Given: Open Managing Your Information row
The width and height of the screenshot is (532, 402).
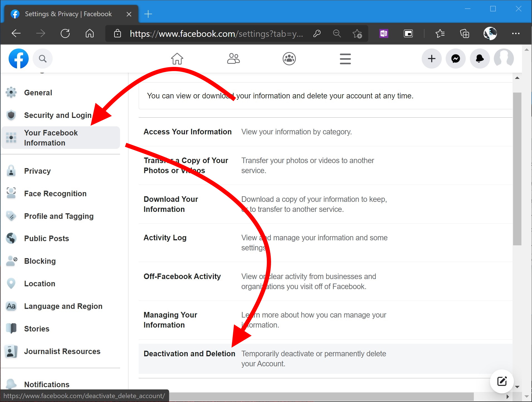Looking at the screenshot, I should click(325, 320).
